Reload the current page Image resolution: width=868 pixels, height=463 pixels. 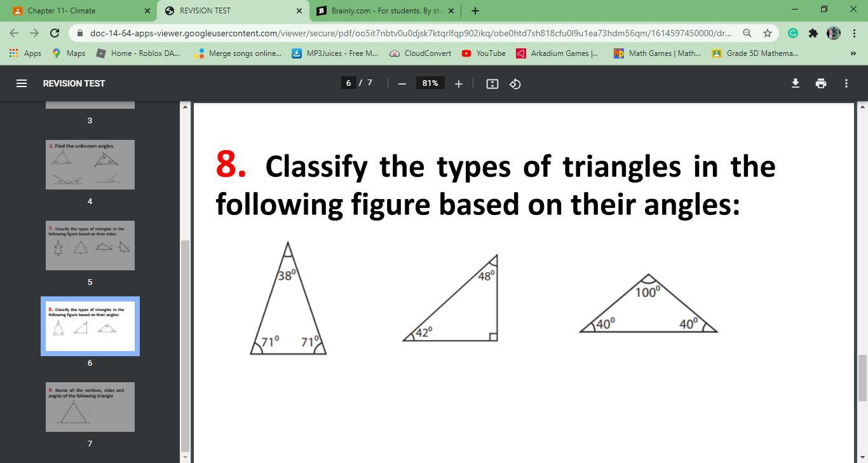click(55, 33)
